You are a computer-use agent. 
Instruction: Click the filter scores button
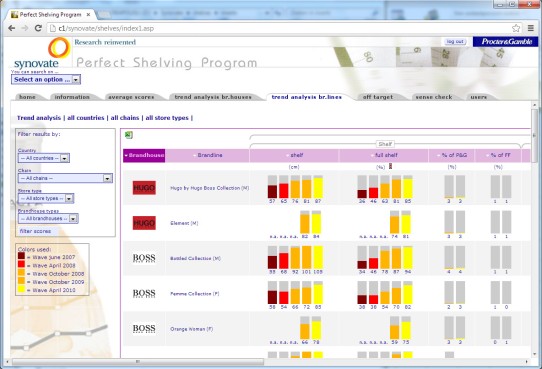point(35,231)
